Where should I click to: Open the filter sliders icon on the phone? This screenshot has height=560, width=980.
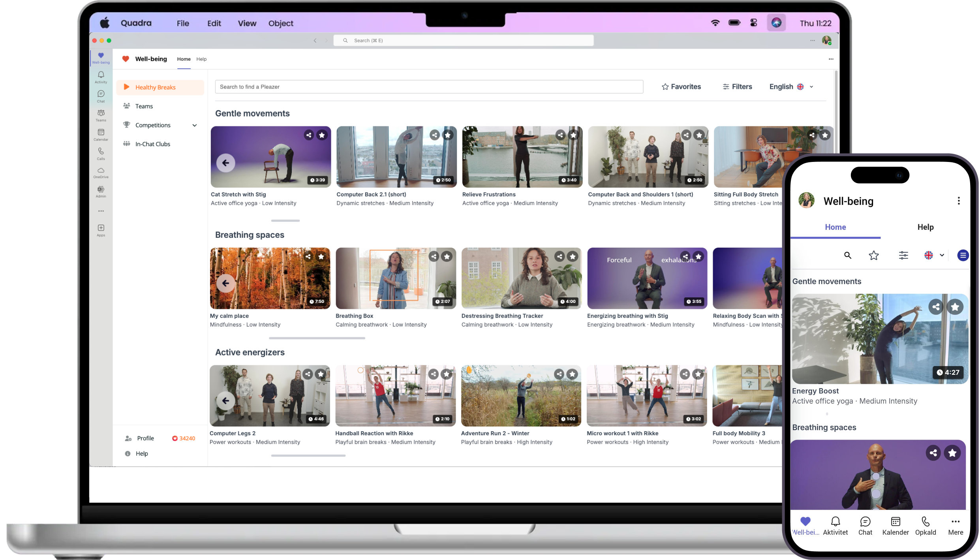click(903, 256)
